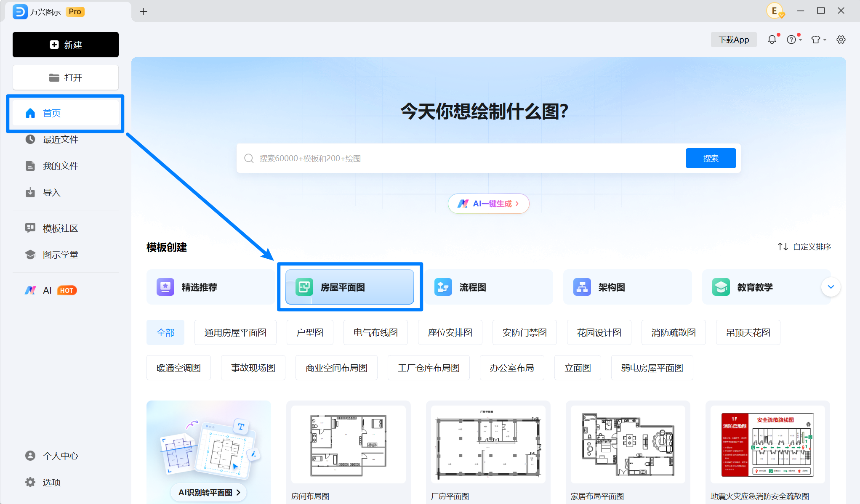Filter by 暖通空调图
The image size is (860, 504).
[x=178, y=368]
